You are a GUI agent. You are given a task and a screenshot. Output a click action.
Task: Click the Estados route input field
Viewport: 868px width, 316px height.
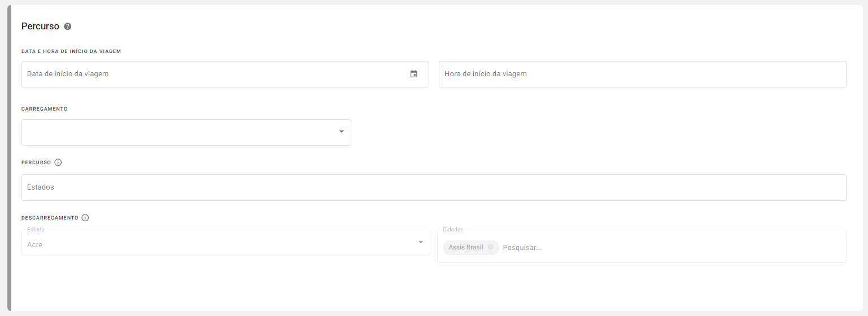tap(433, 187)
